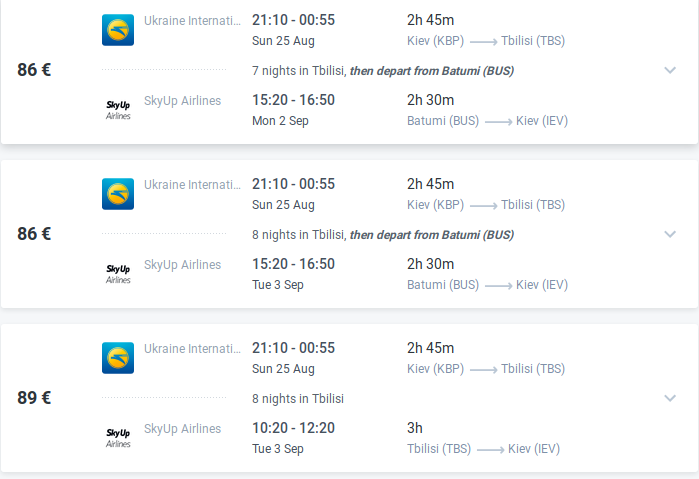
Task: Click Ukraine International logo in 89 € card
Action: point(118,358)
